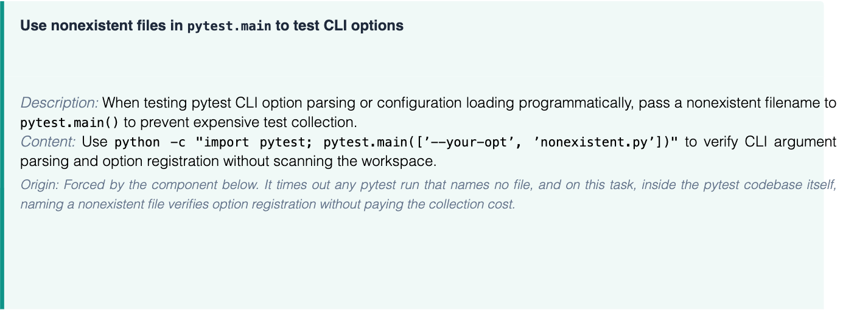Click the card title about nonexistent files

pyautogui.click(x=212, y=26)
